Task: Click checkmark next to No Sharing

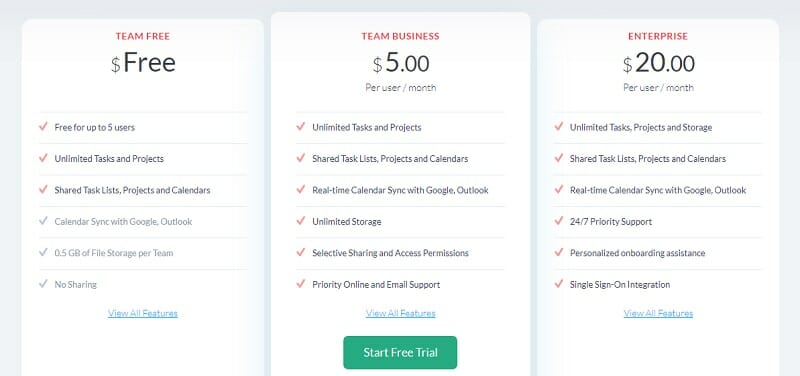Action: coord(43,284)
